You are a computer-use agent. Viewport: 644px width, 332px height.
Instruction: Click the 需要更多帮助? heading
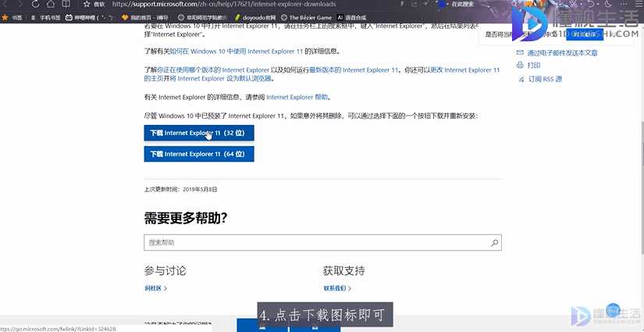[186, 218]
